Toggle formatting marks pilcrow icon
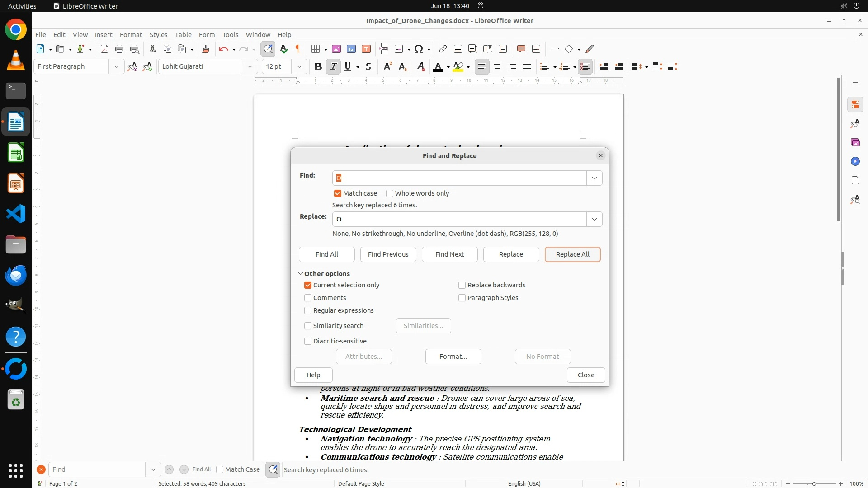 [298, 49]
